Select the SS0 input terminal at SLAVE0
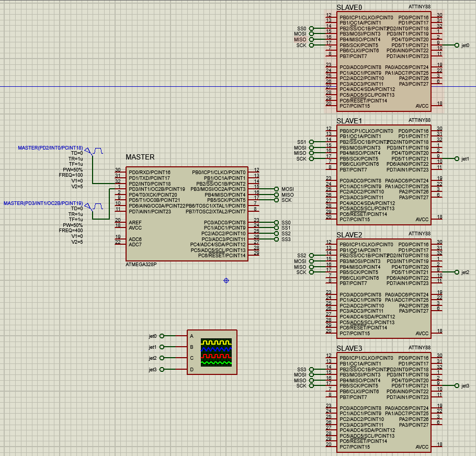Viewport: 476px width, 456px height. coord(311,29)
